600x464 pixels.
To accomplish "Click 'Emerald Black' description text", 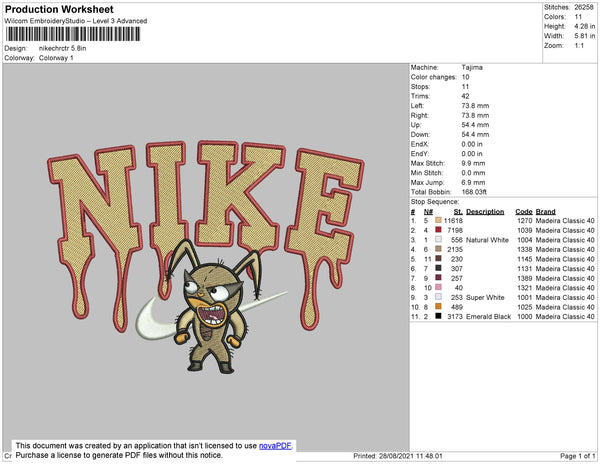I will tap(488, 316).
